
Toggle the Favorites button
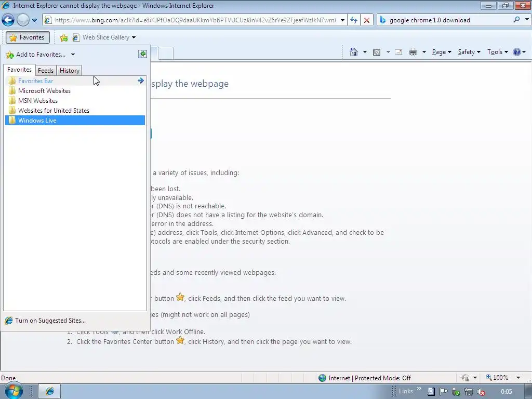[x=28, y=37]
